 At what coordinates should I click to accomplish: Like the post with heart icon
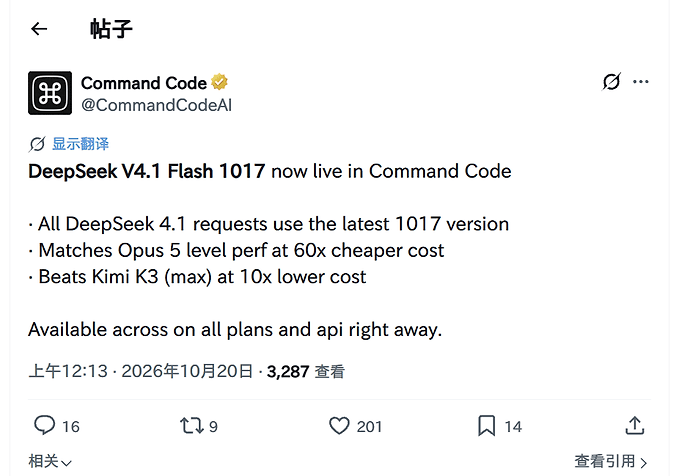tap(339, 426)
